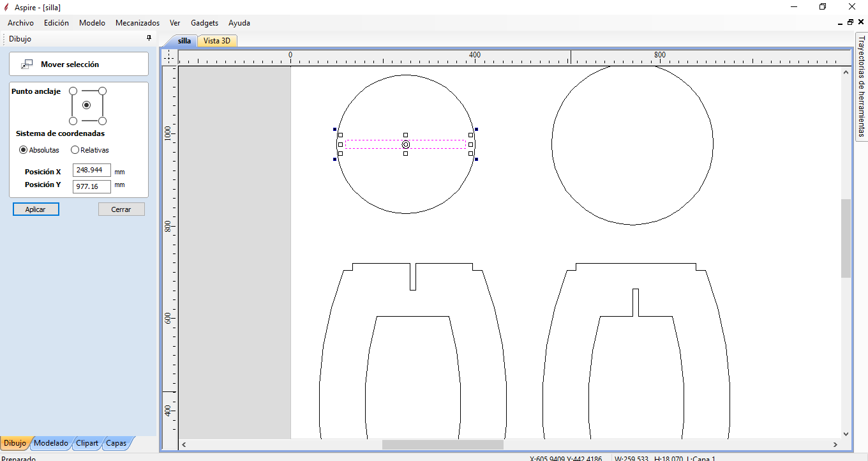The height and width of the screenshot is (461, 868).
Task: Restore down the silla document window
Action: pos(850,23)
